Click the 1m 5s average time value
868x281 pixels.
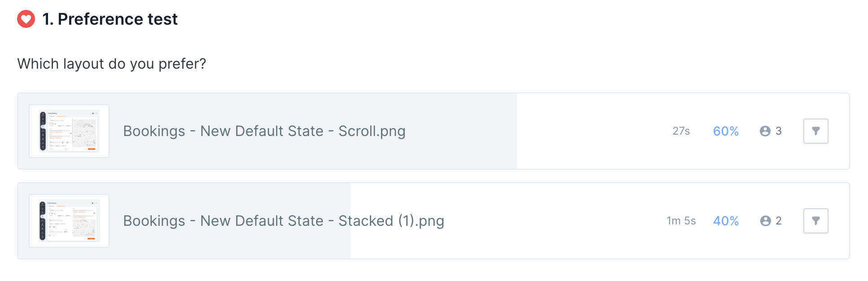(681, 221)
